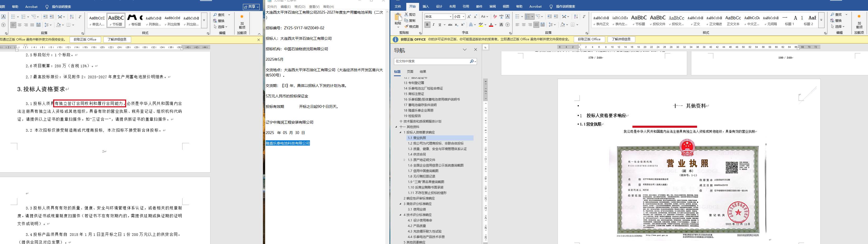Click the 共享 share button in left Word
This screenshot has width=868, height=244.
point(251,7)
